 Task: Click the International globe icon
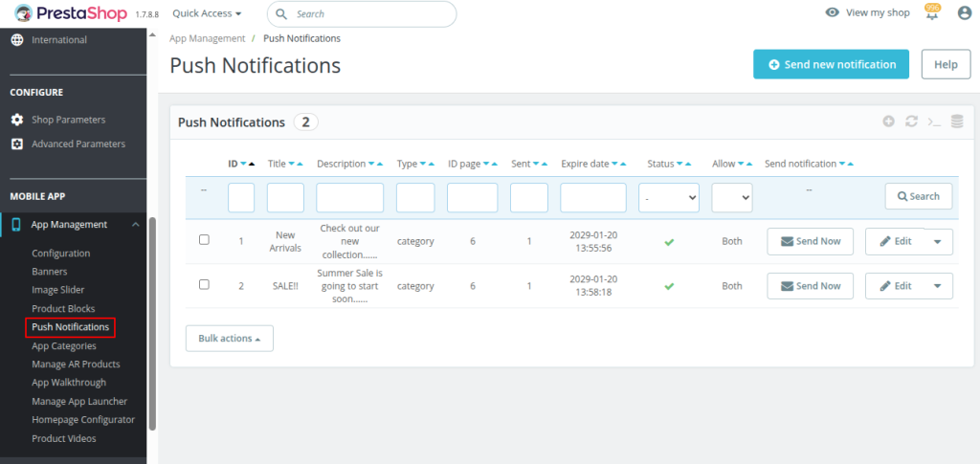[17, 40]
